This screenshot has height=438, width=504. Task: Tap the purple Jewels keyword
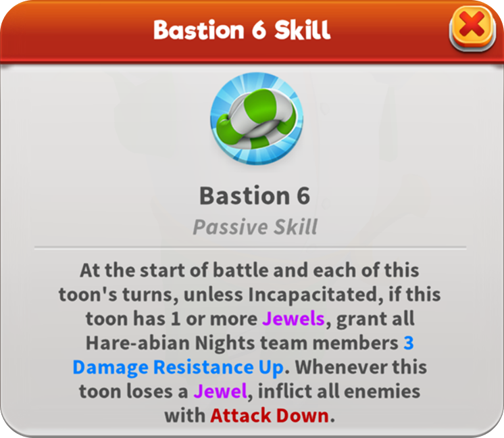click(293, 319)
